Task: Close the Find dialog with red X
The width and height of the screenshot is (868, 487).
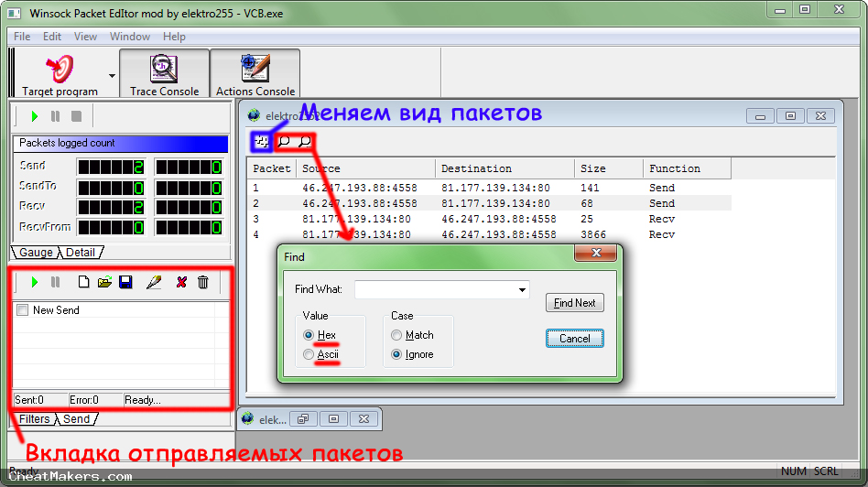Action: 596,253
